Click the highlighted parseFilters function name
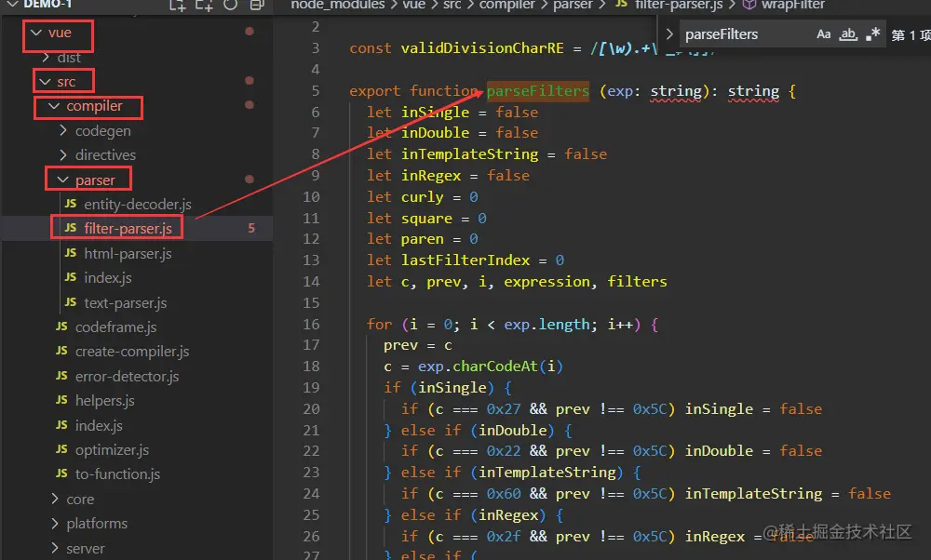Screen dimensions: 931x560 (538, 91)
